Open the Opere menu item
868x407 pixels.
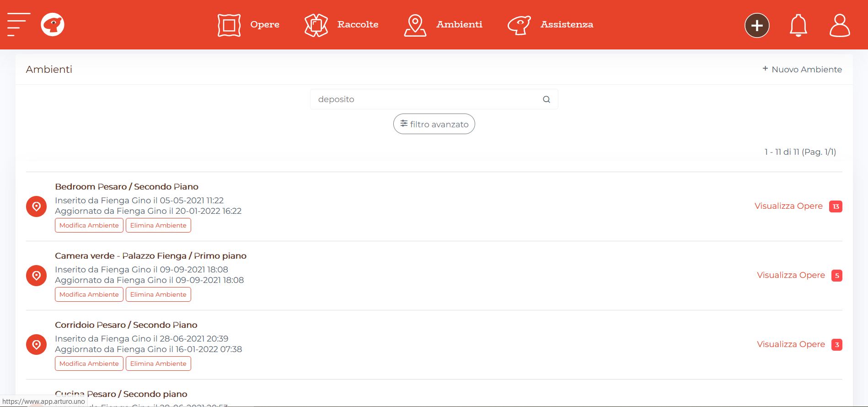click(248, 25)
